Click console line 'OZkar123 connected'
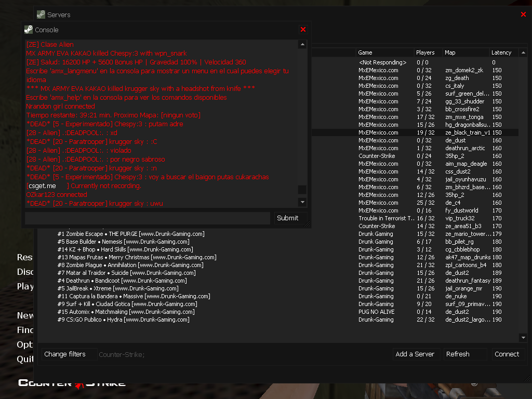This screenshot has width=532, height=399. point(57,195)
